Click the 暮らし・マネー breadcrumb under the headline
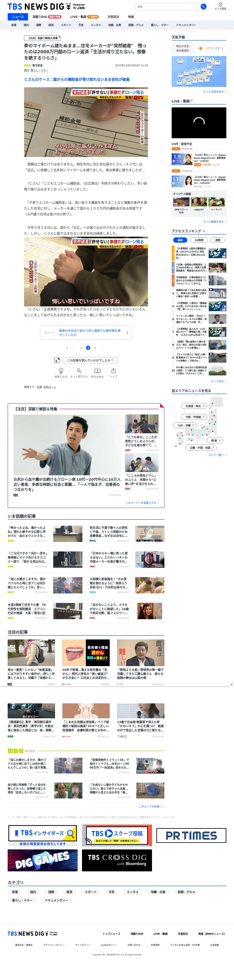 (x=40, y=70)
